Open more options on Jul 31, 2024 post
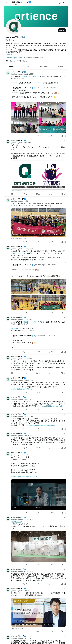The image size is (72, 644). pyautogui.click(x=65, y=317)
